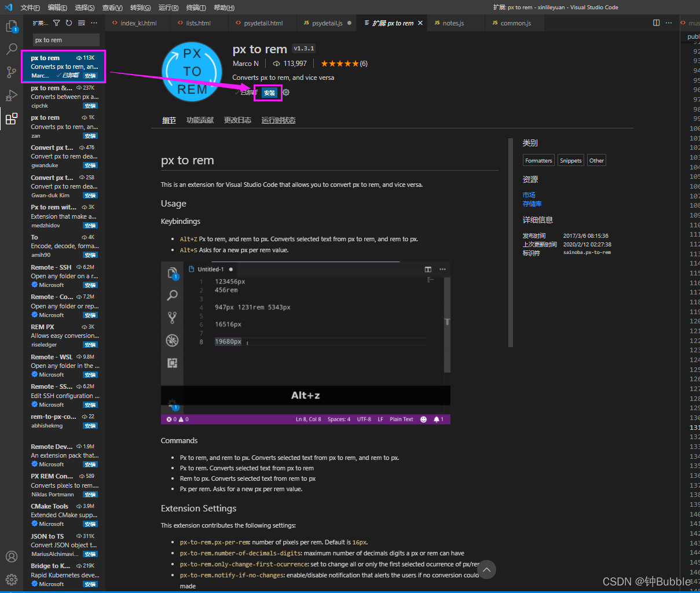Open the Extensions view icon
700x593 pixels.
coord(12,119)
